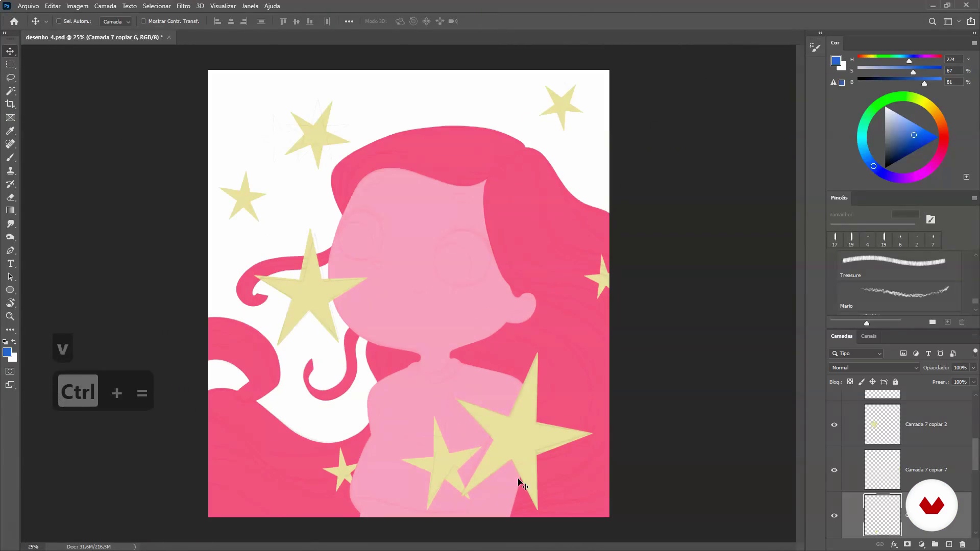Select the Mario brush preset

tap(898, 296)
